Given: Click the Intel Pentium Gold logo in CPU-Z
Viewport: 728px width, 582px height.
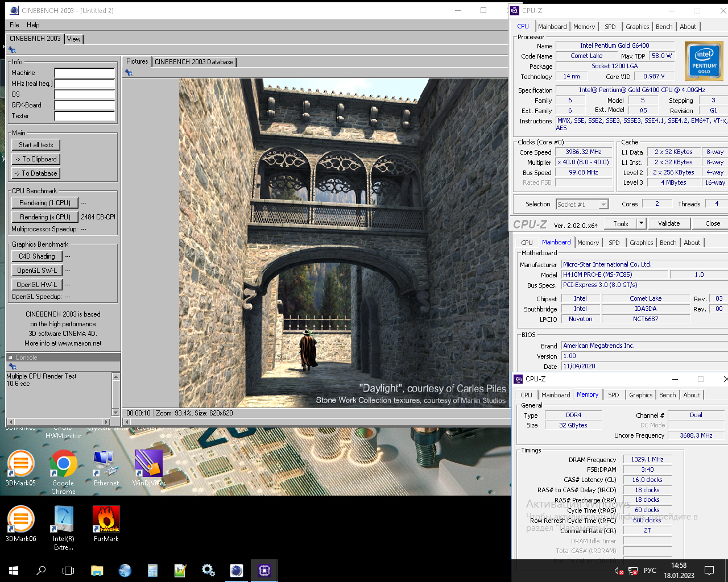Looking at the screenshot, I should [x=704, y=61].
